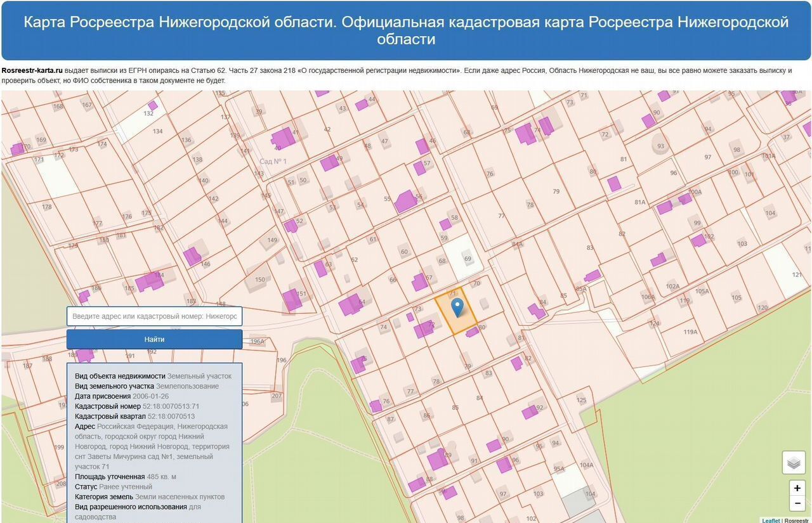The width and height of the screenshot is (812, 523).
Task: Click the permitted use для садоводства value
Action: click(x=138, y=512)
